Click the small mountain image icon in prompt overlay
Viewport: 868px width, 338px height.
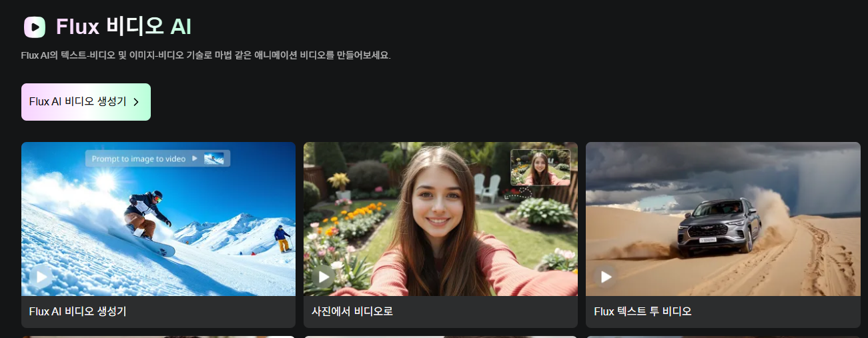point(214,159)
